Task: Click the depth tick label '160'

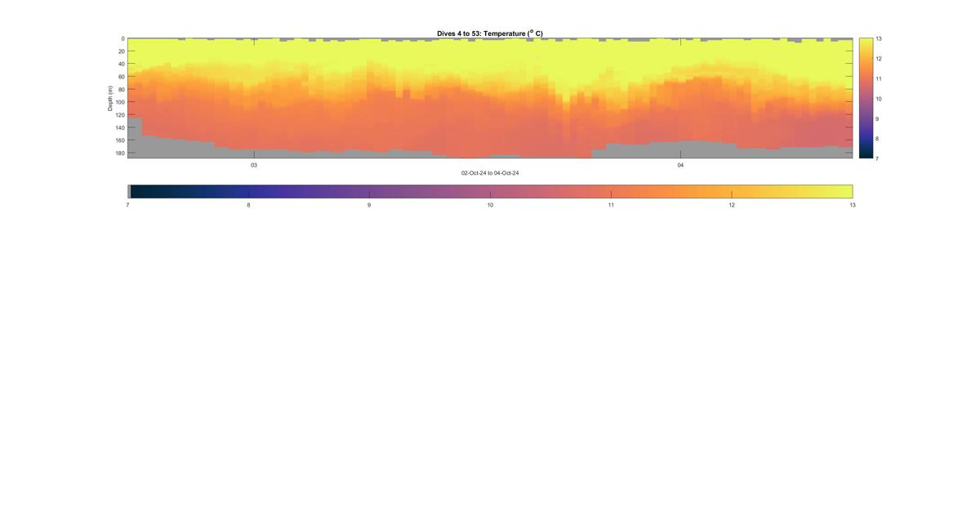Action: pyautogui.click(x=119, y=140)
